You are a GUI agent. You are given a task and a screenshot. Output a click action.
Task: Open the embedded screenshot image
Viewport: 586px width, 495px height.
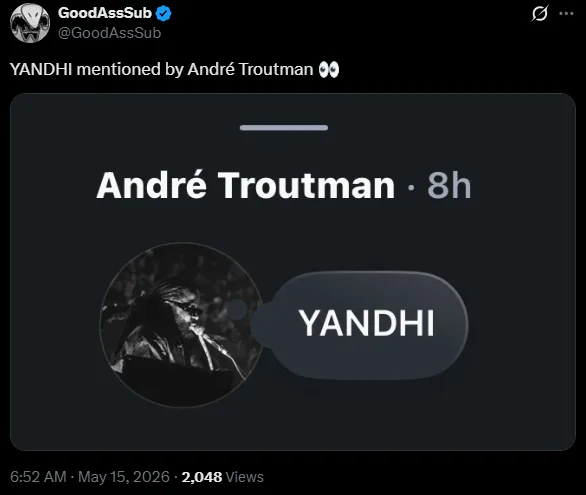(x=293, y=272)
